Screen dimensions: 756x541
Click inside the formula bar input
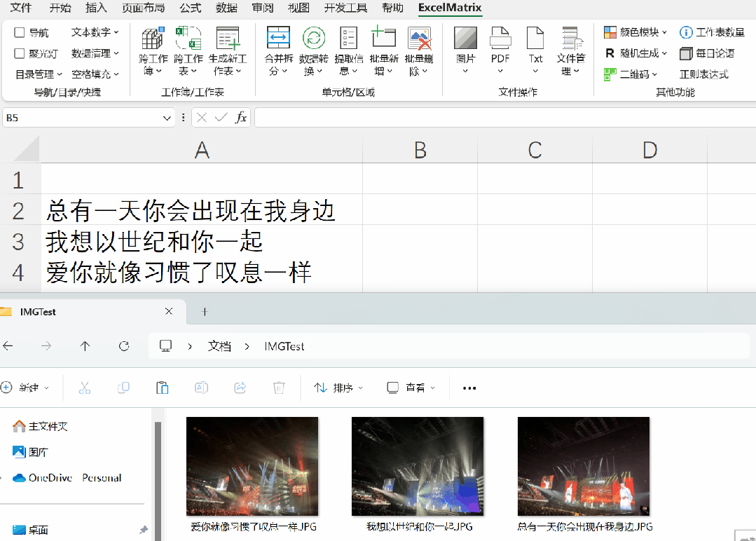click(504, 118)
